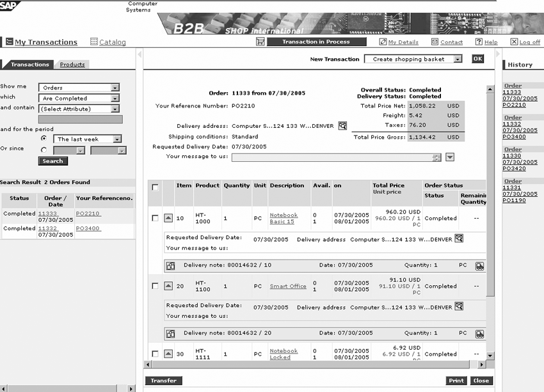
Task: Tick the select-all checkbox in table header
Action: click(x=155, y=187)
